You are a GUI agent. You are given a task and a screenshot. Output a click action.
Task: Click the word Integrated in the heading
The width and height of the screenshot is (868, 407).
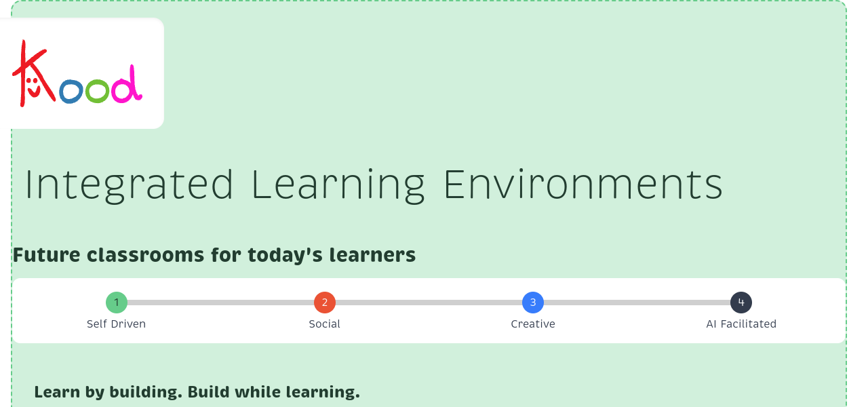click(x=130, y=185)
